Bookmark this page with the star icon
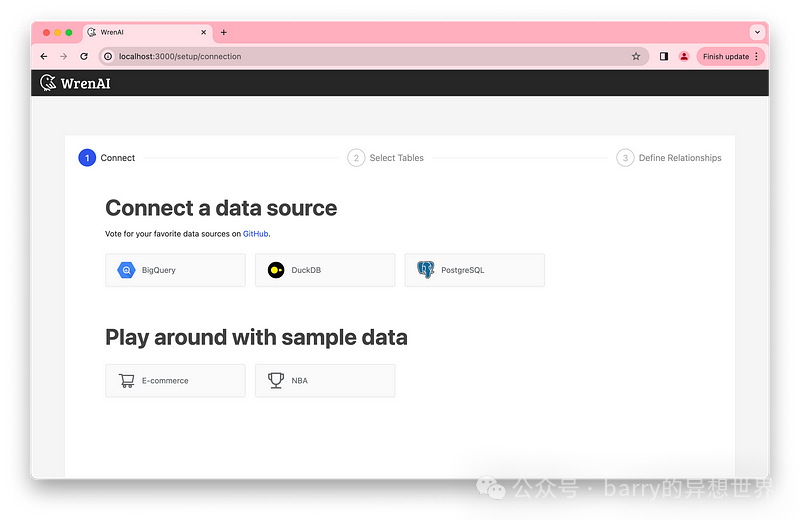800x520 pixels. (x=636, y=57)
